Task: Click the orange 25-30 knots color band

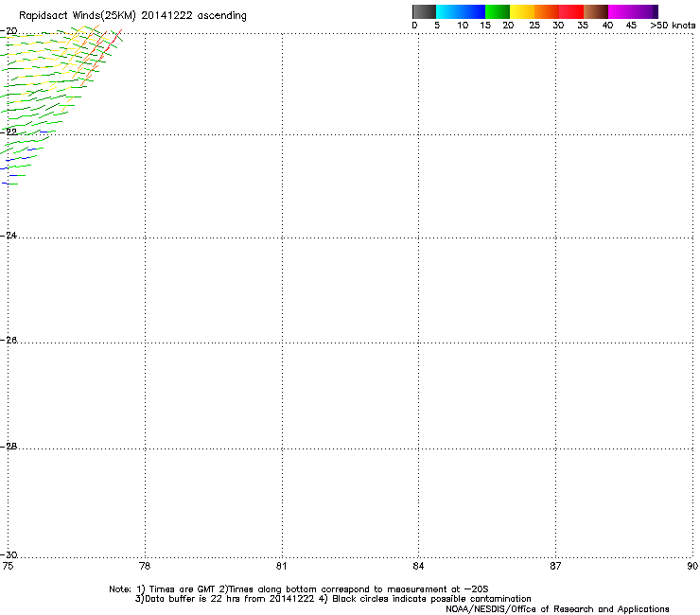Action: 547,11
